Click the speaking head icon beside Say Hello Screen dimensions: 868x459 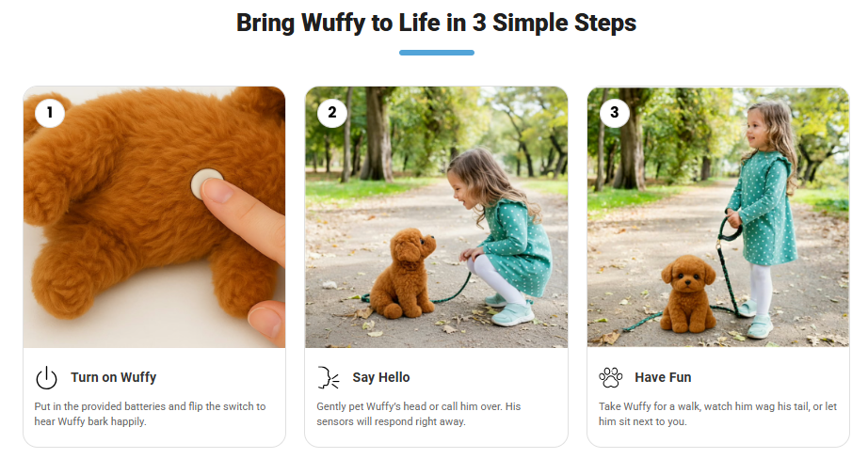click(328, 378)
